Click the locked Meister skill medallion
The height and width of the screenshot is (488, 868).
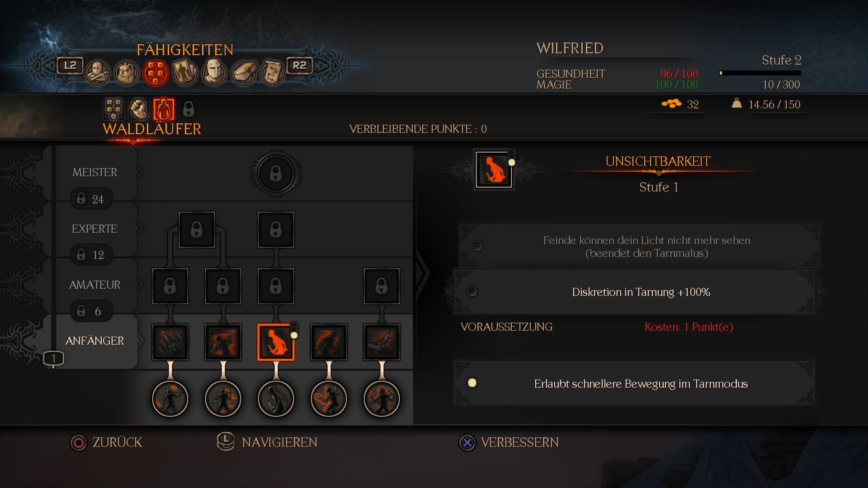tap(276, 174)
